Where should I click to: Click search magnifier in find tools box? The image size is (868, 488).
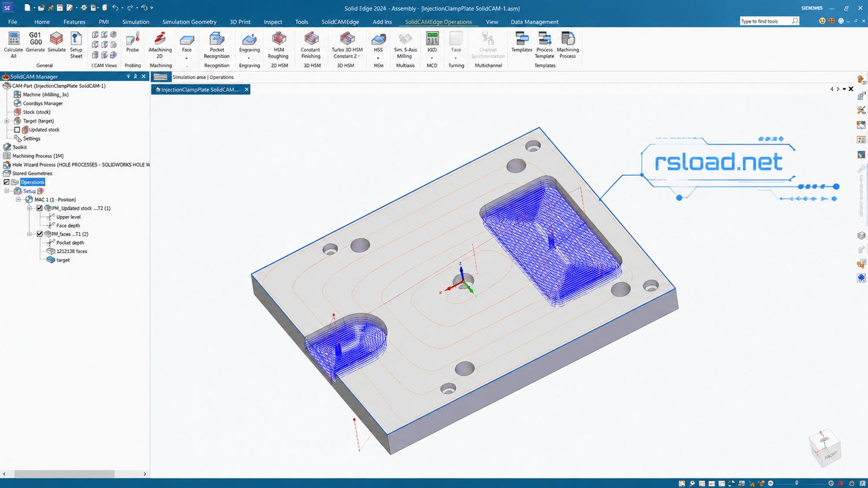[795, 21]
